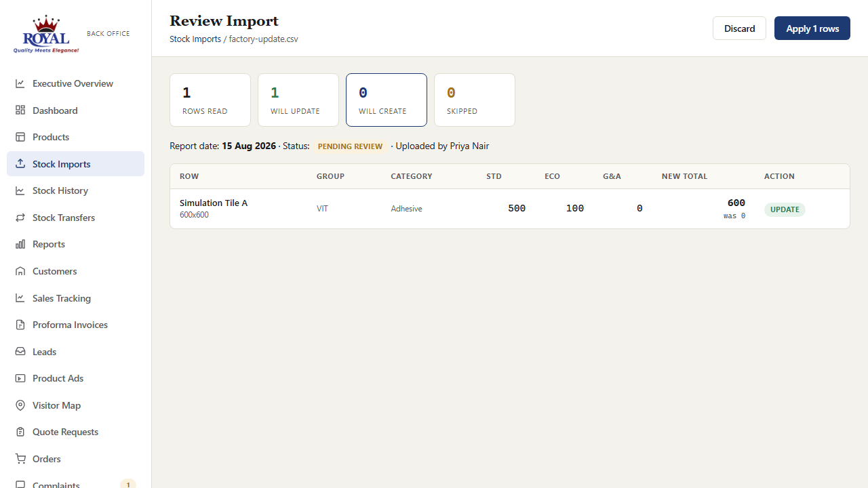Click the VIT group cell

click(322, 209)
